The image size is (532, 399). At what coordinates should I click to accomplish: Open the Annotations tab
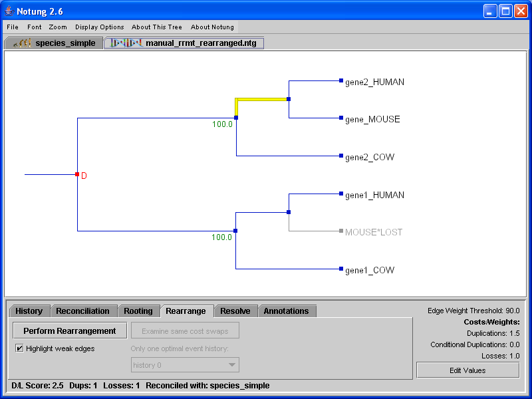tap(286, 311)
